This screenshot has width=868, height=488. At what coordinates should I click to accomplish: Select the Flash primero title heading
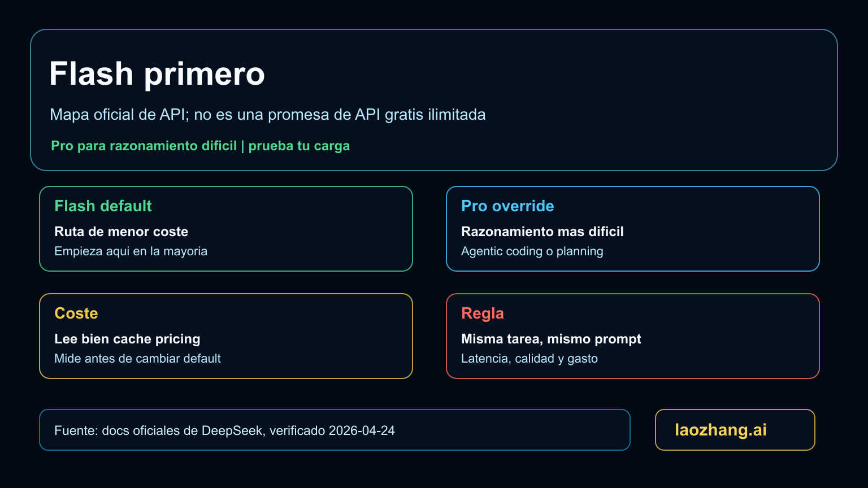(x=157, y=73)
